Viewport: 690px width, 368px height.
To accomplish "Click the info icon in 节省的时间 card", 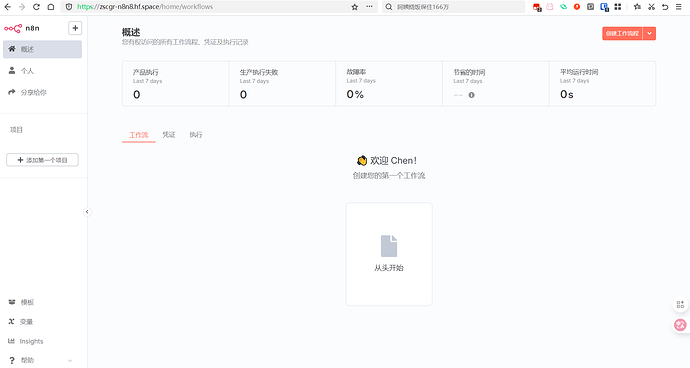I will (471, 95).
